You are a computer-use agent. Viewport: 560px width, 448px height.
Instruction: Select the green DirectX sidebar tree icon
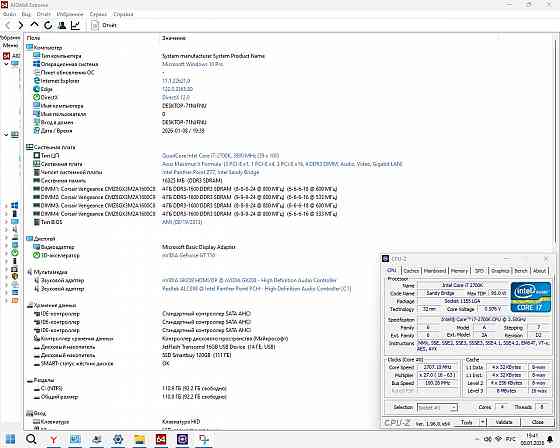[x=15, y=253]
